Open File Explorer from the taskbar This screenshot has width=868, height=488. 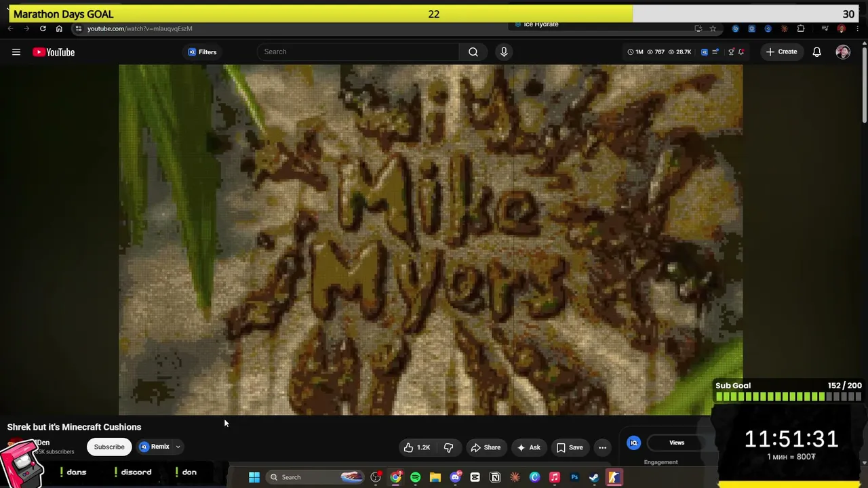(x=435, y=477)
